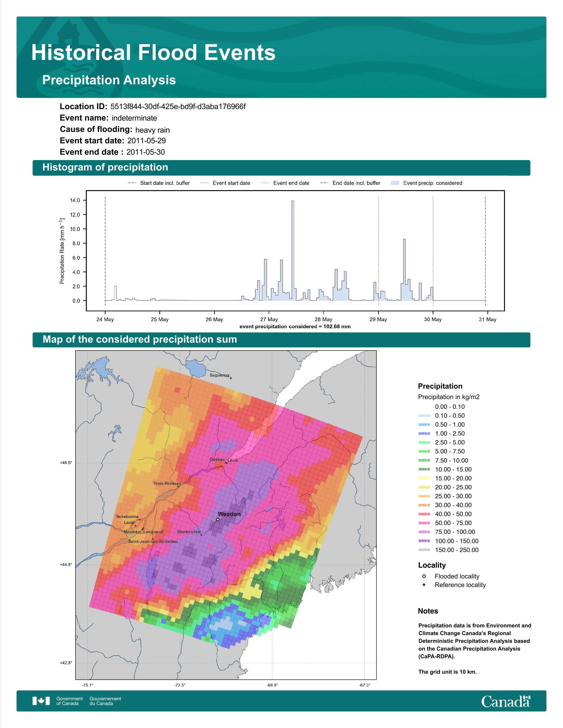Click the Precipitation in kg/m2 legend subtitle
The width and height of the screenshot is (563, 728).
449,397
